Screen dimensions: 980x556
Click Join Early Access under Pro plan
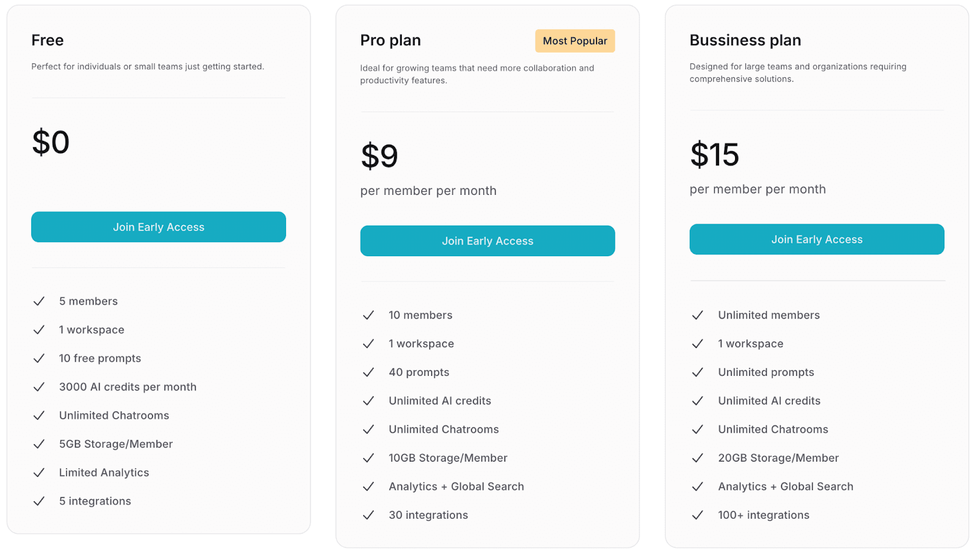[x=487, y=241]
